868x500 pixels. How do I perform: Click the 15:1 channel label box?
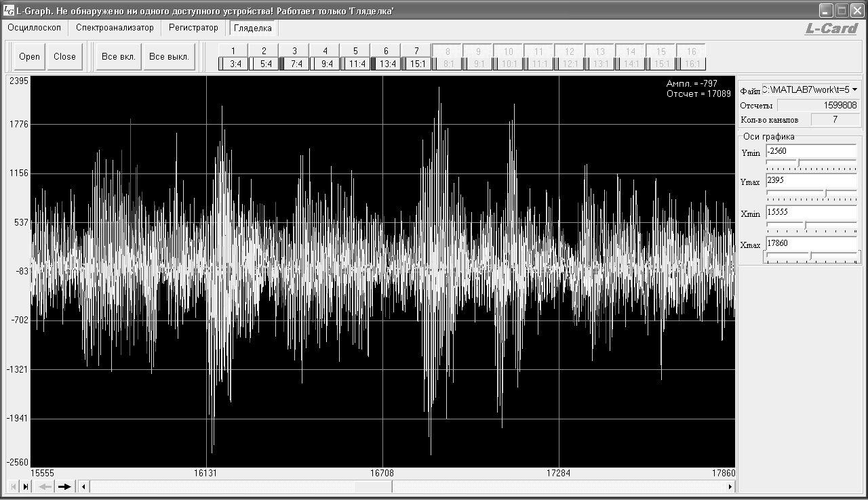[x=417, y=64]
